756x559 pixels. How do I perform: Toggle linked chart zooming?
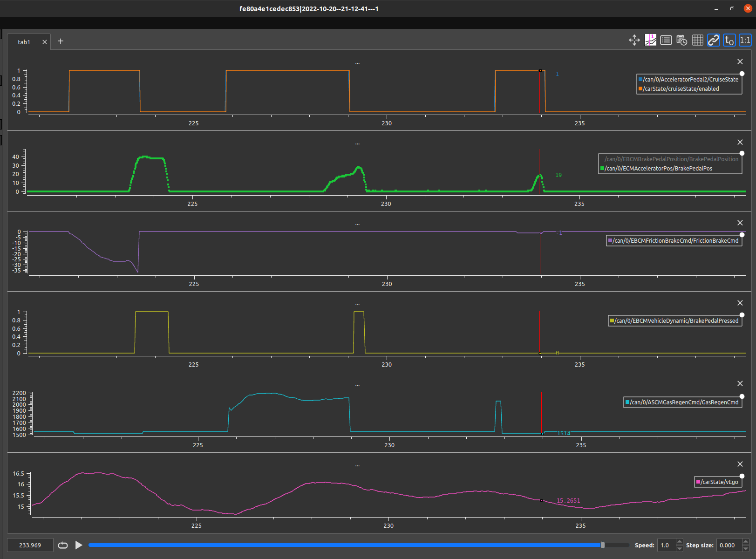713,40
